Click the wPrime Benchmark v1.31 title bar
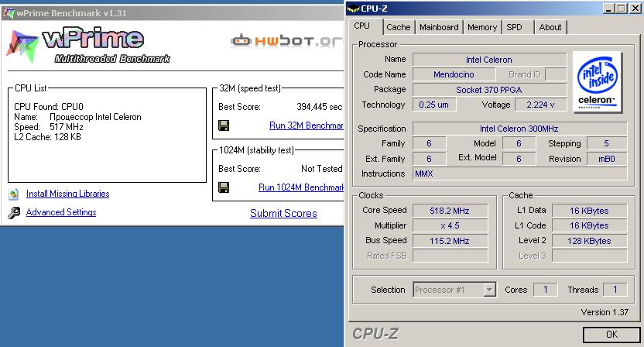 (172, 12)
